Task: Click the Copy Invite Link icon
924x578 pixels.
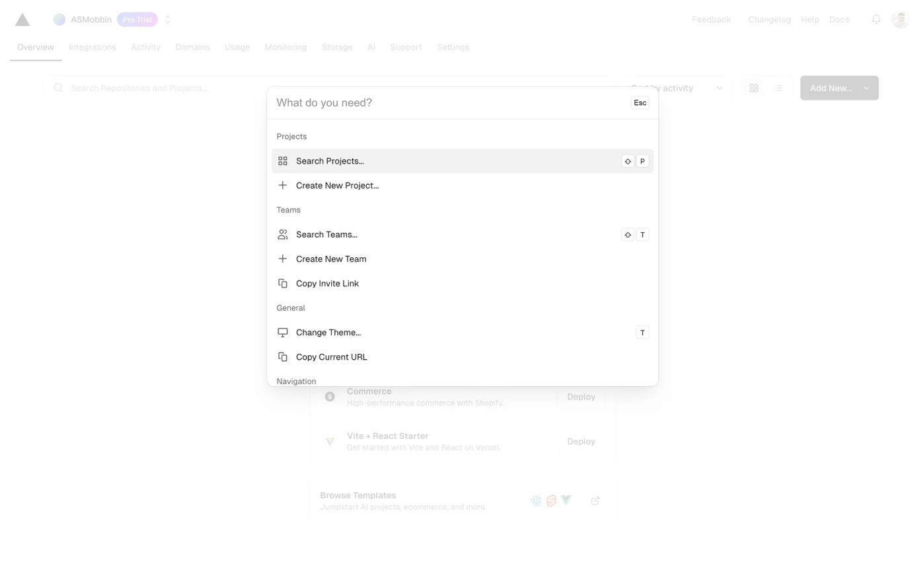Action: (x=283, y=283)
